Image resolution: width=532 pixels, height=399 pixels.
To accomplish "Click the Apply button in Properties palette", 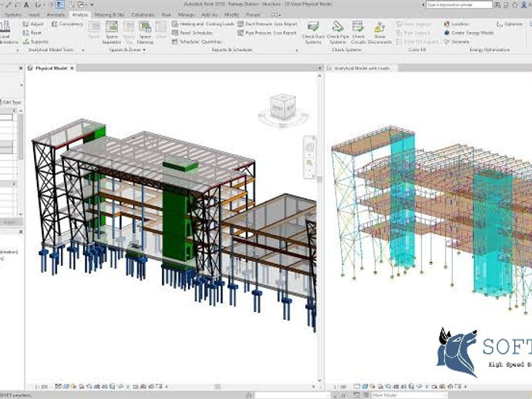I will pyautogui.click(x=11, y=223).
